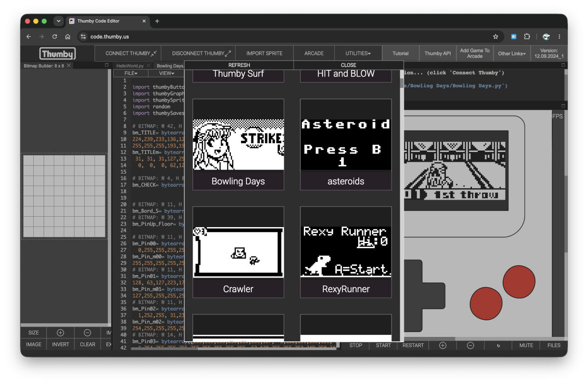Open Import Sprite
Screen dimensions: 588x384
264,53
